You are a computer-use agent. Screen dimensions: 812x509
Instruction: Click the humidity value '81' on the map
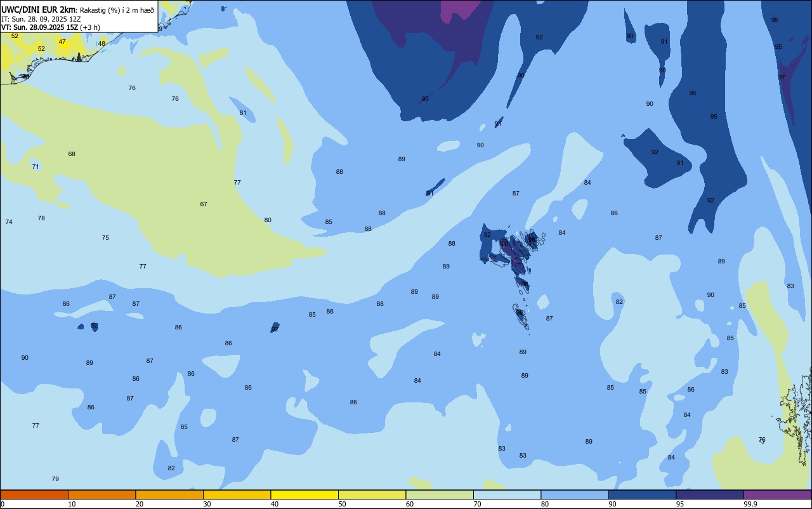pyautogui.click(x=243, y=113)
